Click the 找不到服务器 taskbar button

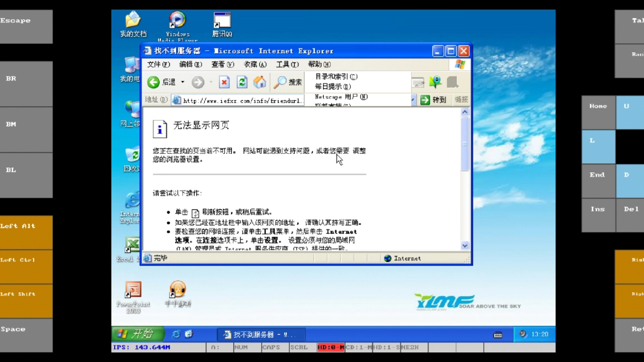[261, 334]
